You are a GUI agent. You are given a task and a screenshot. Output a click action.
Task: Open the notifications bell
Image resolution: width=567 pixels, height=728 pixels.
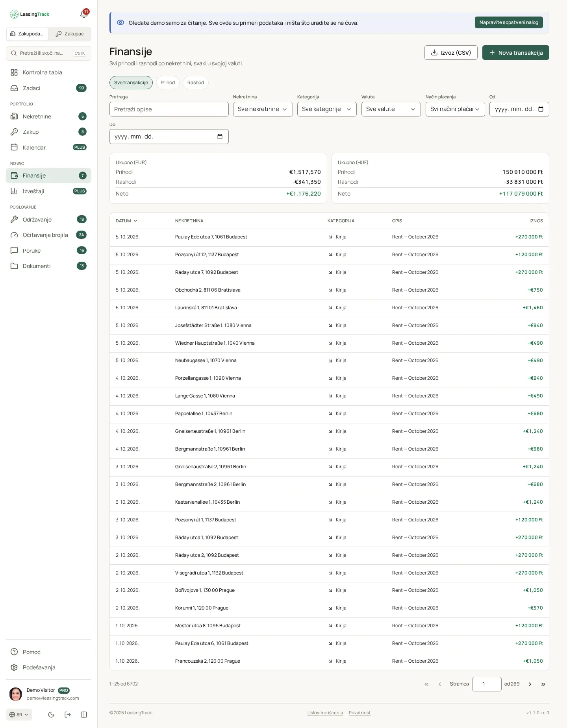point(83,14)
